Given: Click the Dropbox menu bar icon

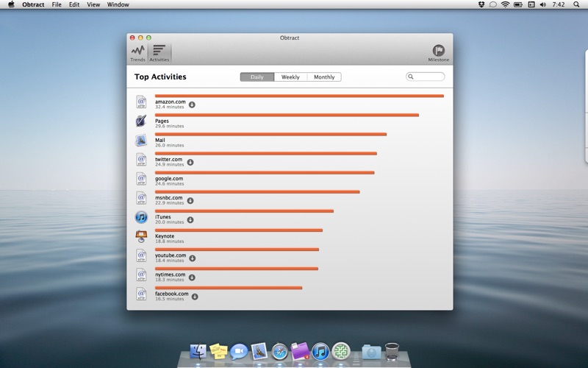Looking at the screenshot, I should [x=481, y=4].
